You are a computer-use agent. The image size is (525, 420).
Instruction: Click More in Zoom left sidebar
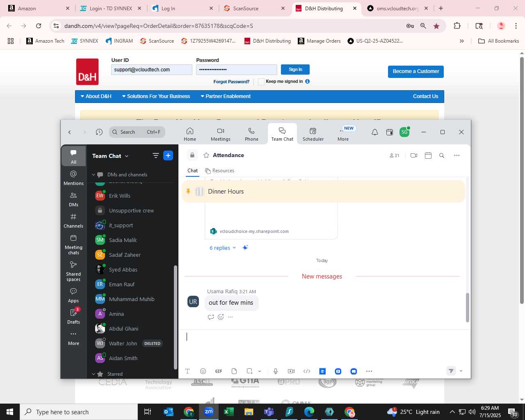pyautogui.click(x=73, y=338)
